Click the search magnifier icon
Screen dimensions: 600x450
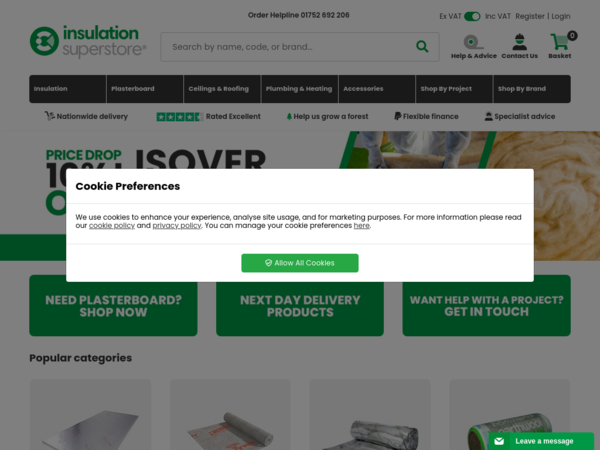422,47
